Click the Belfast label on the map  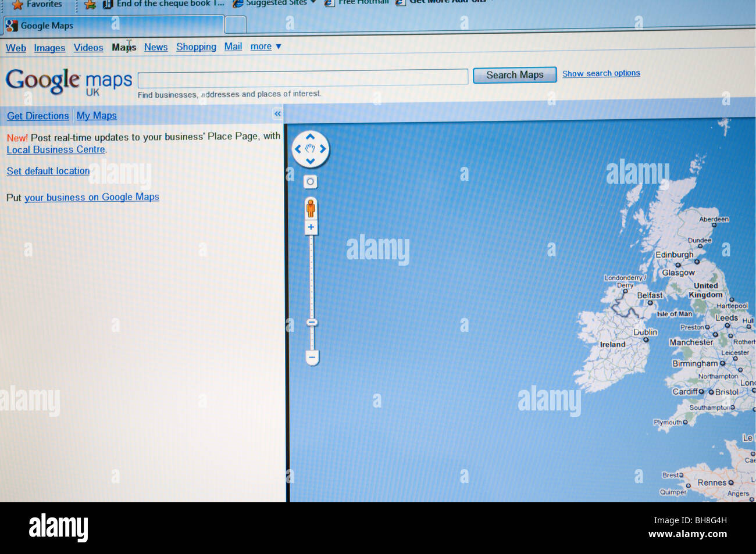pos(650,295)
